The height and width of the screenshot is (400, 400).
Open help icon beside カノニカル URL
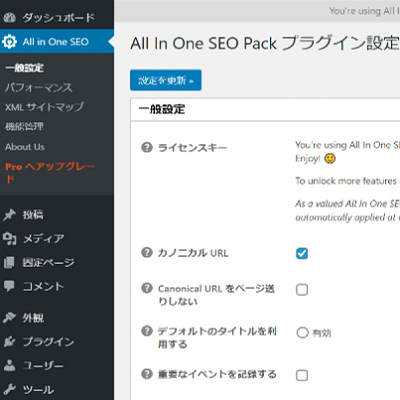click(x=147, y=253)
